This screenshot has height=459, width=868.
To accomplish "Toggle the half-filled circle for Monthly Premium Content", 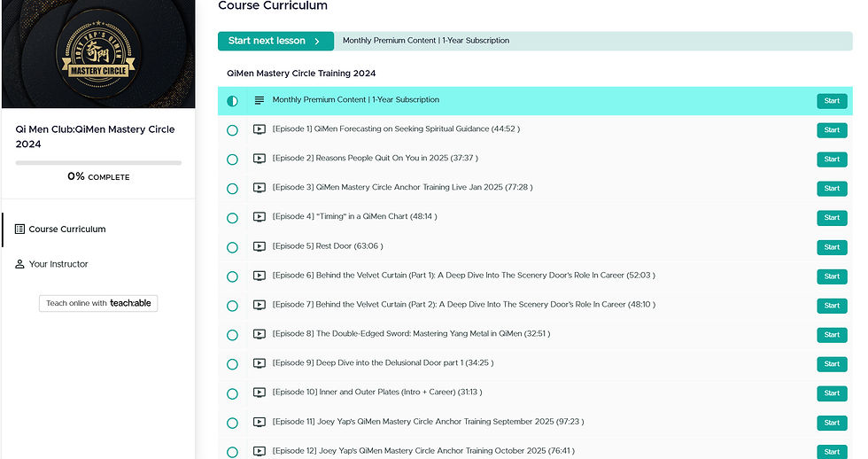I will (232, 101).
